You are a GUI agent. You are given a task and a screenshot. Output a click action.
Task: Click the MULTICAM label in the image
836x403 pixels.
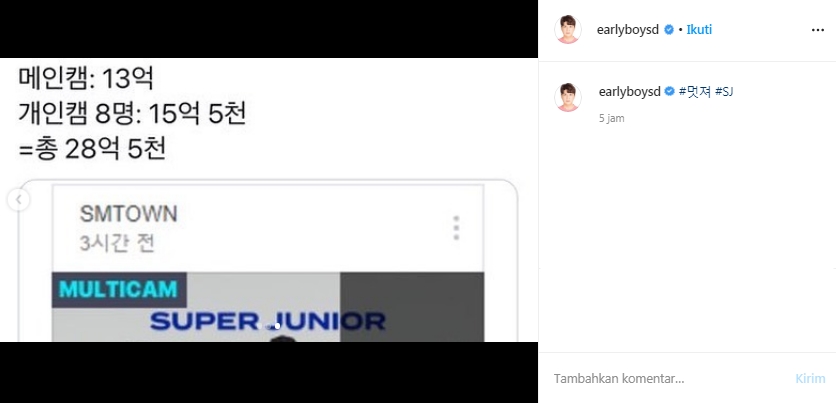tap(118, 289)
